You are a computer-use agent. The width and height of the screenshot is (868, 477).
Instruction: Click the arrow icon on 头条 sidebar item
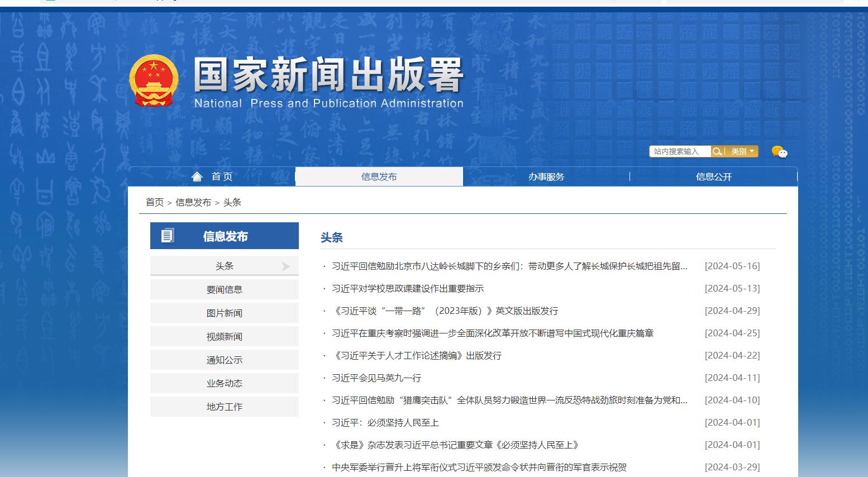(286, 266)
